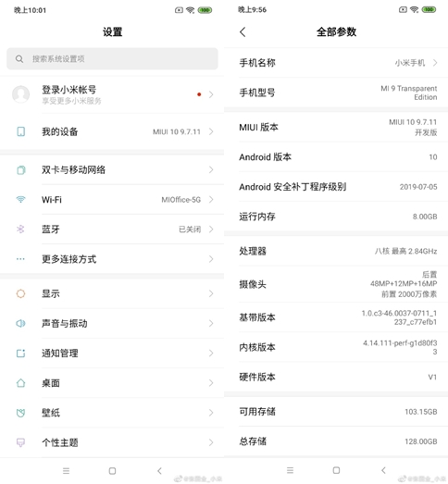
Task: Tap the SIM card icon for 双卡与移动网络
Action: [20, 169]
